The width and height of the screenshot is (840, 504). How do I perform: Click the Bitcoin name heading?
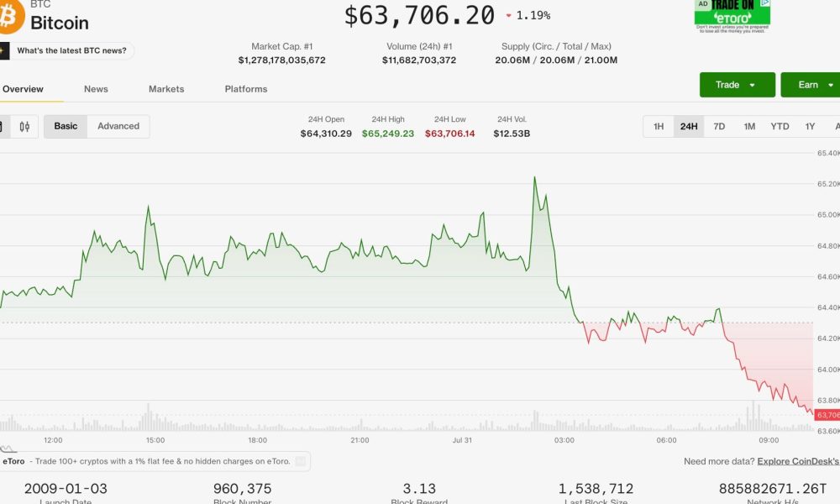(60, 23)
